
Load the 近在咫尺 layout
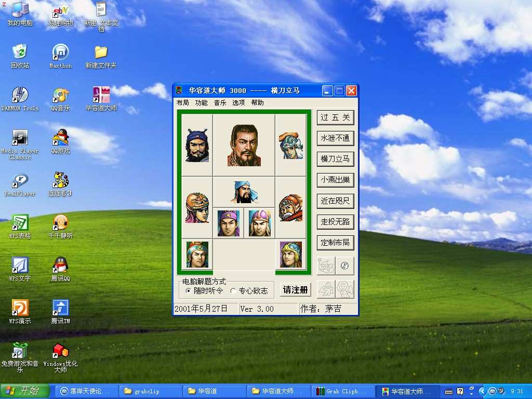click(x=335, y=201)
